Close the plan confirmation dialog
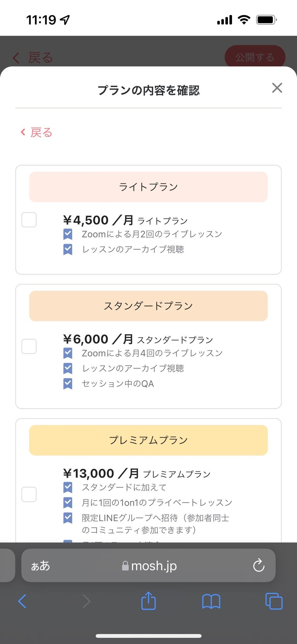This screenshot has height=644, width=297. [277, 88]
